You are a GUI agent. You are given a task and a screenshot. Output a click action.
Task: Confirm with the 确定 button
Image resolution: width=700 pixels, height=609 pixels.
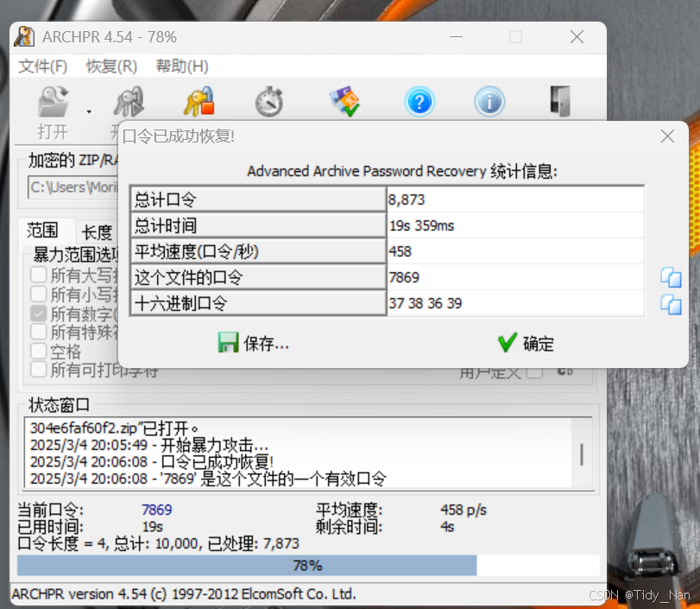(526, 343)
